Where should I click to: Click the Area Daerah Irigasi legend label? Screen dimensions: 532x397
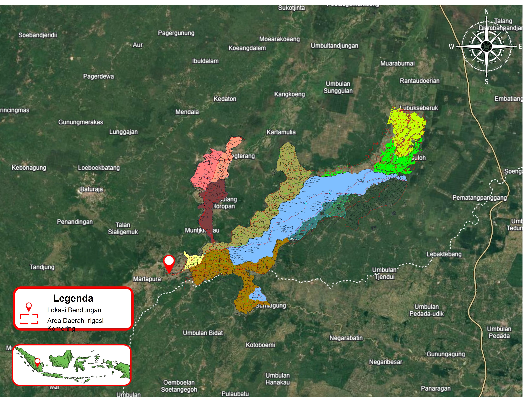click(75, 321)
